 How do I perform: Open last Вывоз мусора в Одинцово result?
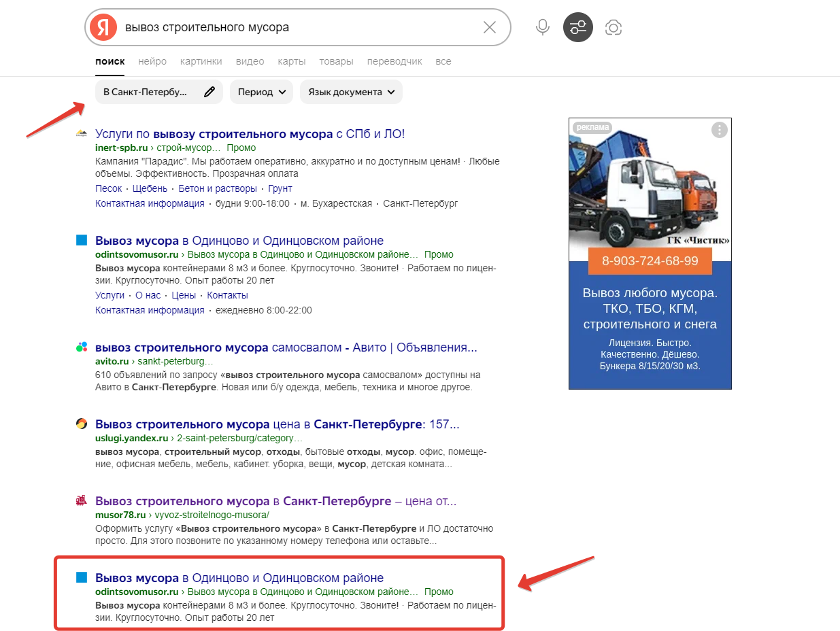[239, 578]
